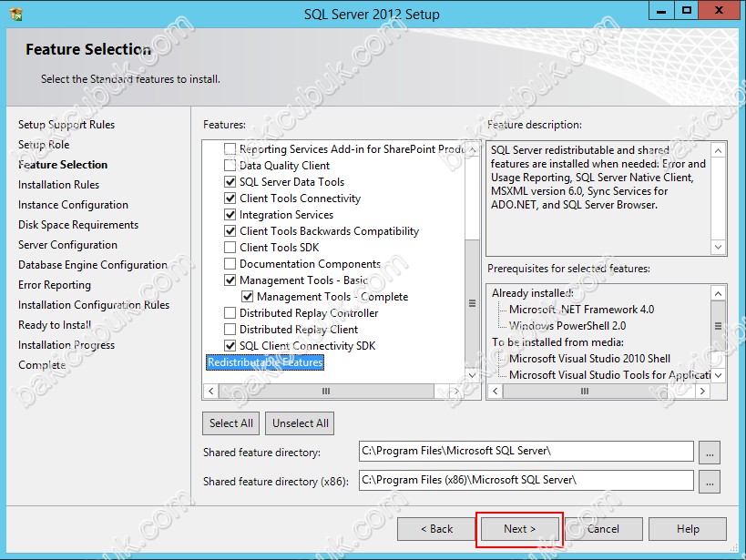Uncheck SQL Server Data Tools
Screen dimensions: 746x560
230,182
